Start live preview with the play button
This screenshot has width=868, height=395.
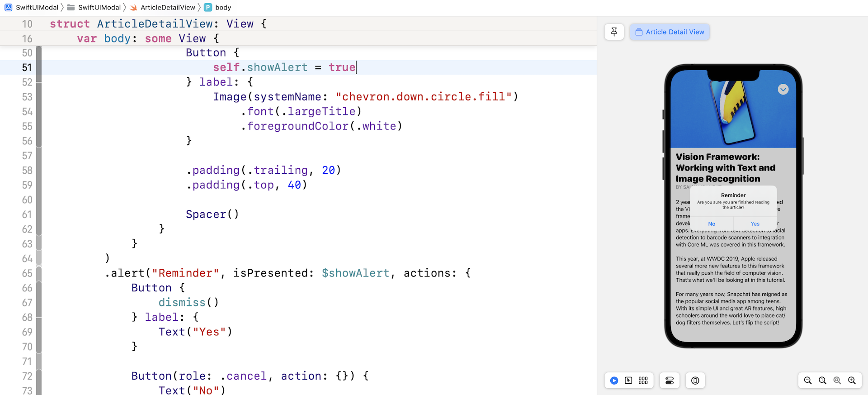[614, 381]
